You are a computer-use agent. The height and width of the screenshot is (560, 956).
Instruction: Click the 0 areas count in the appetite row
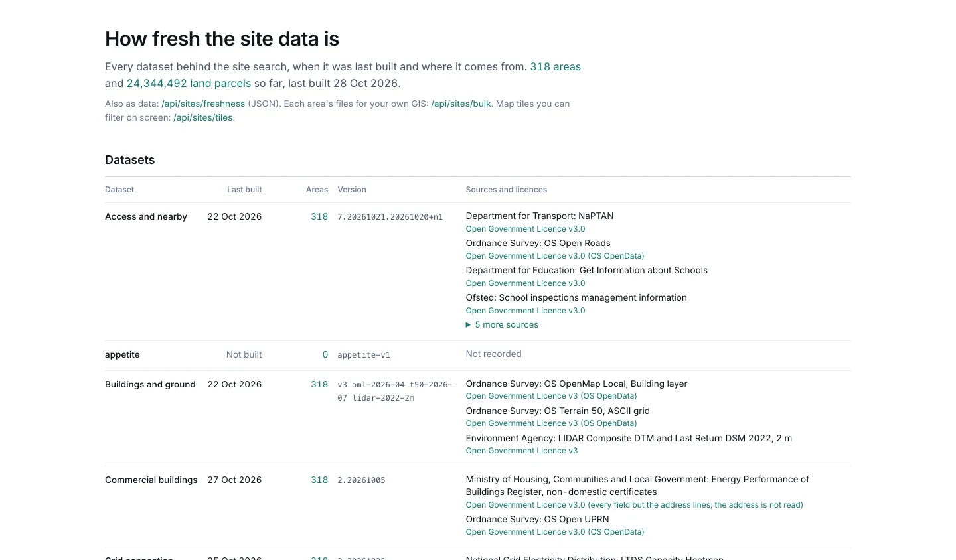(x=325, y=355)
